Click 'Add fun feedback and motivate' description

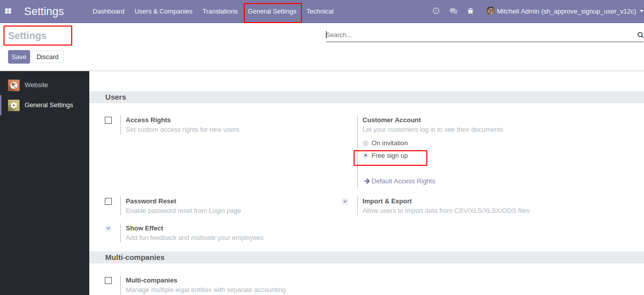click(x=195, y=238)
